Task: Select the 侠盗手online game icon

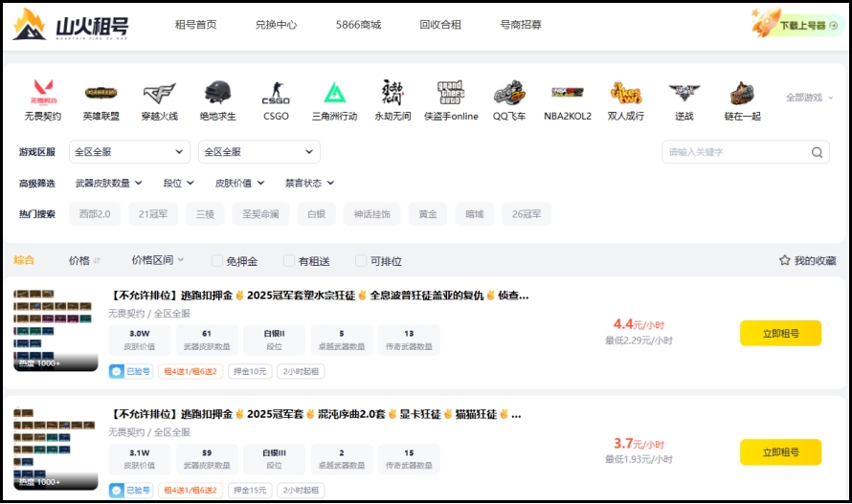Action: tap(451, 93)
